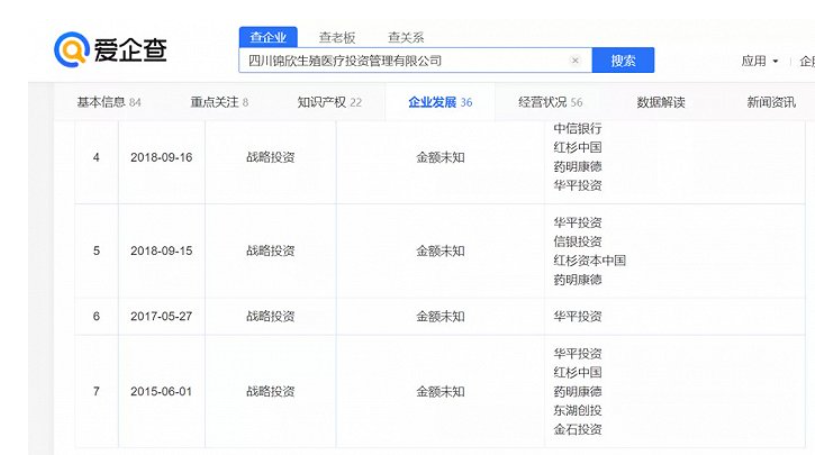
Task: Click row number 5 in the table
Action: pyautogui.click(x=96, y=251)
